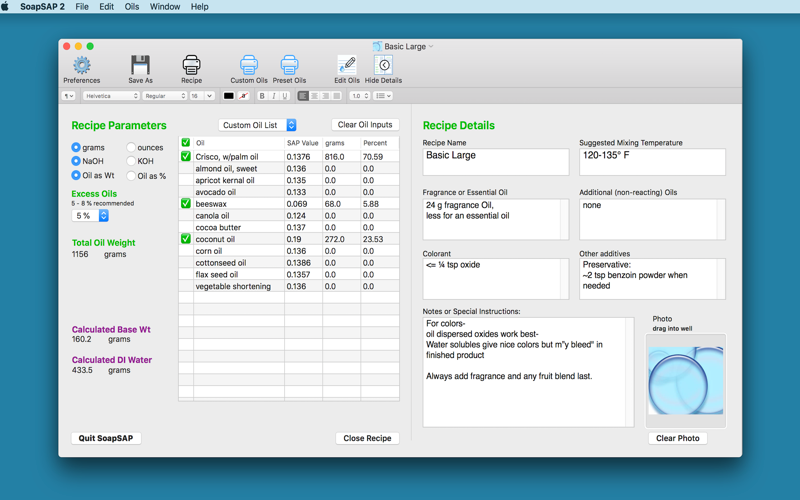Click the Clear Oil Inputs button
Screen dimensions: 800x500
click(365, 125)
